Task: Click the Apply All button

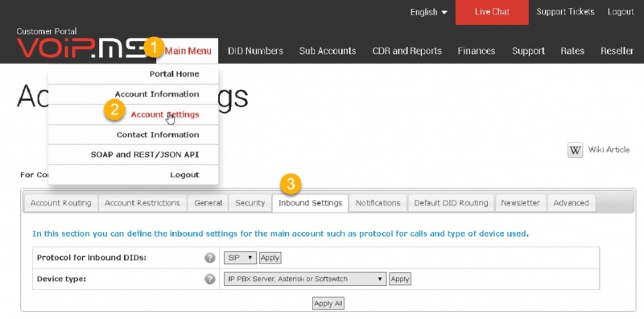Action: coord(328,304)
